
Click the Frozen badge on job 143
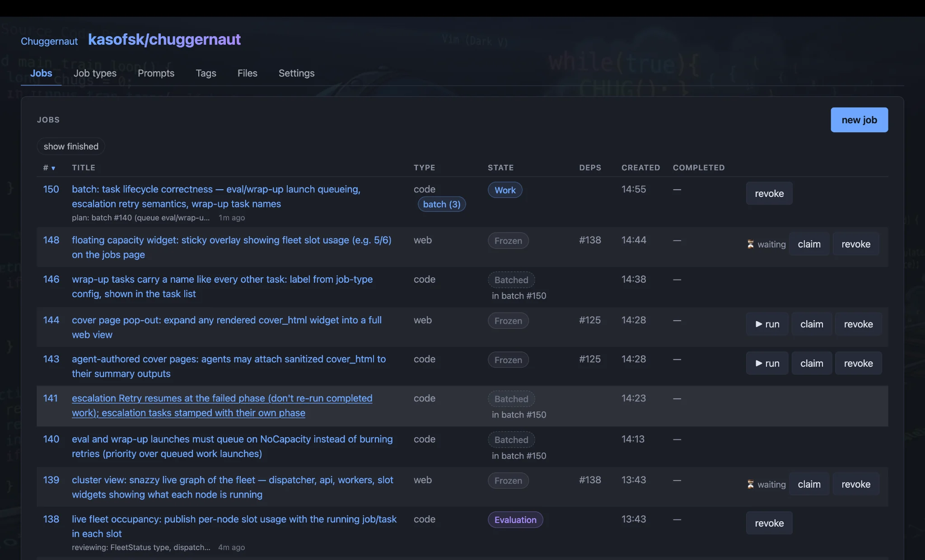(508, 360)
